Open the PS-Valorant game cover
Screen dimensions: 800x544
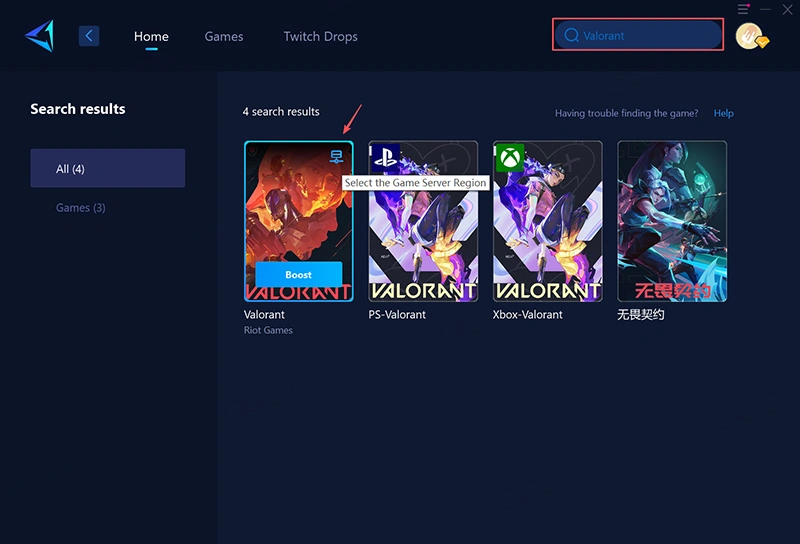[x=423, y=221]
